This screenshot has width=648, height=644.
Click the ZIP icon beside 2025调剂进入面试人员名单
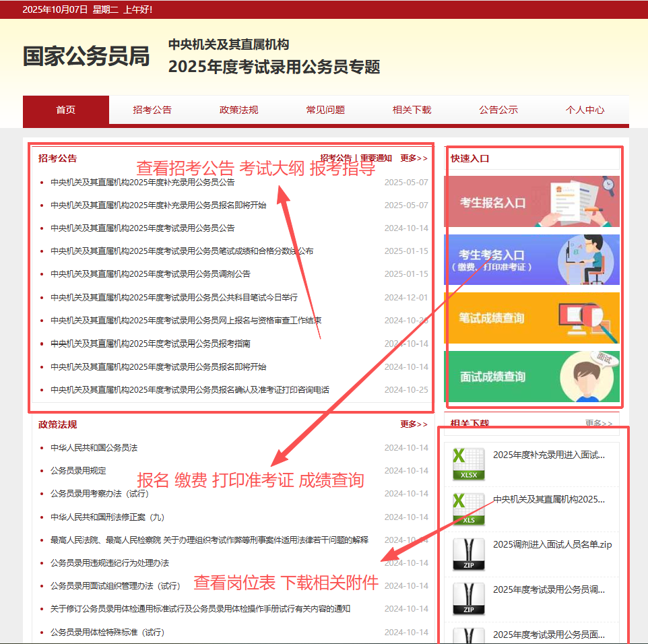[x=468, y=554]
